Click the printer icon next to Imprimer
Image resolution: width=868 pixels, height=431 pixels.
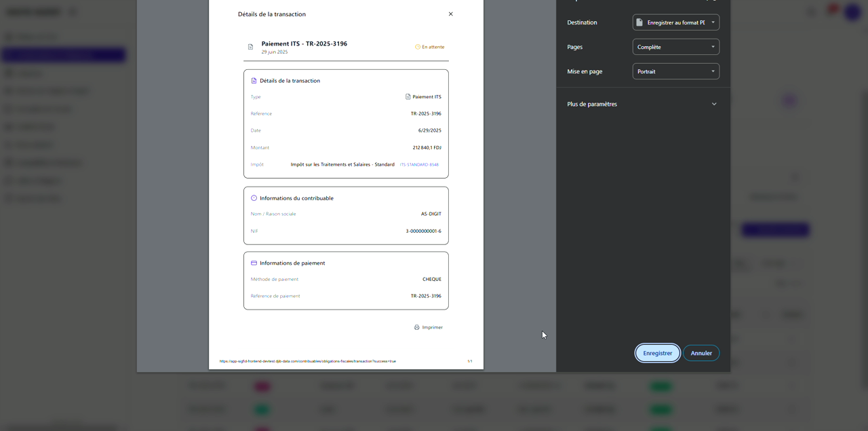pyautogui.click(x=417, y=327)
